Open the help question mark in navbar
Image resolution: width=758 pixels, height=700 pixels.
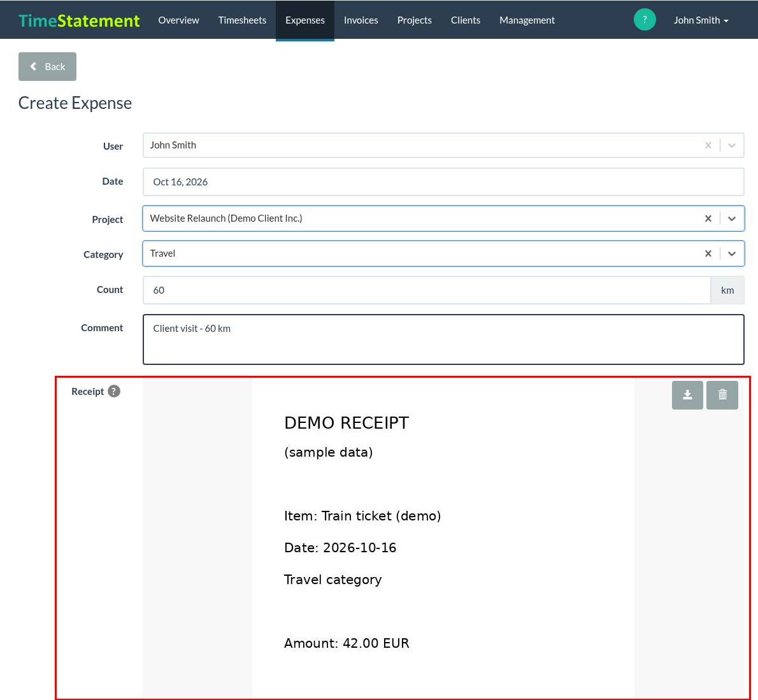point(645,20)
